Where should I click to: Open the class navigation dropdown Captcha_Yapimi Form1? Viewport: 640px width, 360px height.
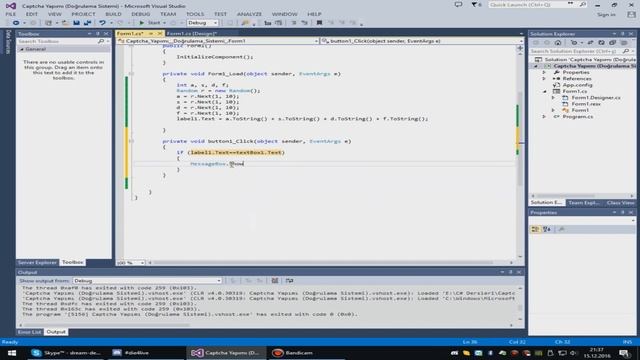tap(217, 41)
